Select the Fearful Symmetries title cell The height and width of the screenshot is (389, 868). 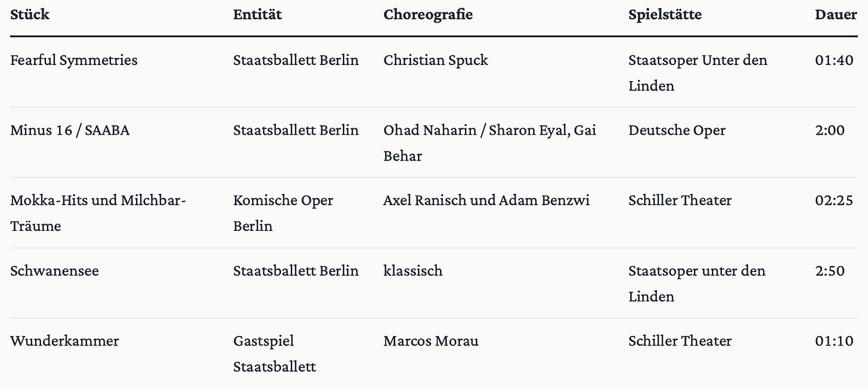coord(74,60)
